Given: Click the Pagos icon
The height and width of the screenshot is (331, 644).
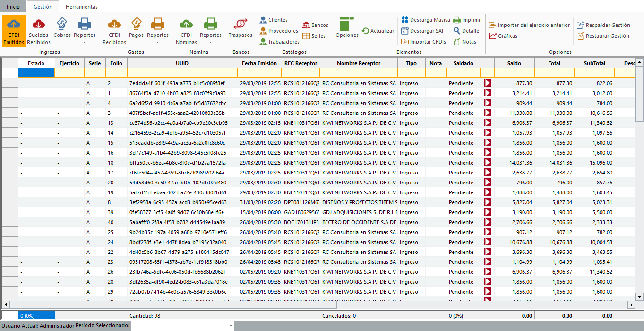Looking at the screenshot, I should [x=136, y=28].
